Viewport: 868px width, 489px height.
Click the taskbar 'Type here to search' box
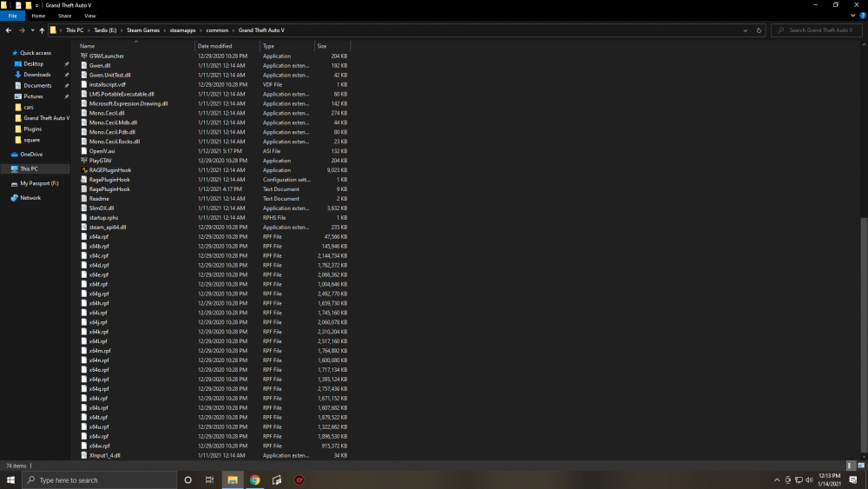pos(100,480)
